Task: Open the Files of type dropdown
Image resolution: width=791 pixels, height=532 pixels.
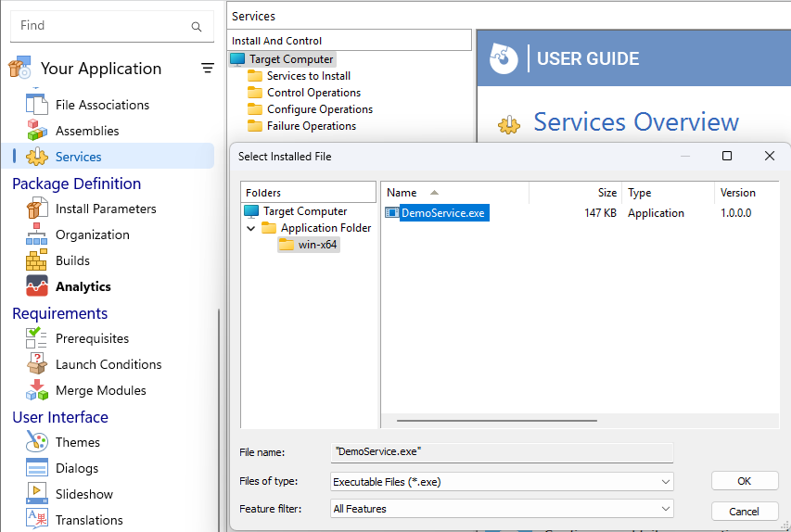Action: (665, 482)
